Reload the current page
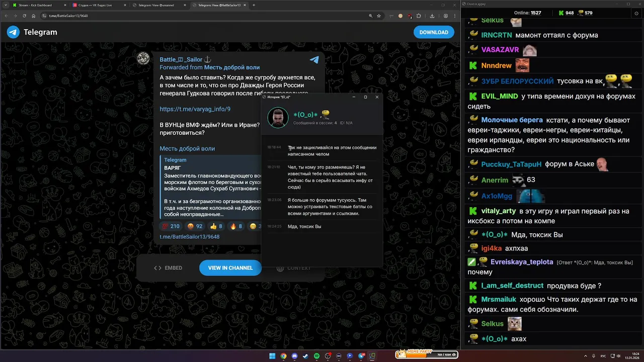Image resolution: width=644 pixels, height=362 pixels. click(24, 16)
